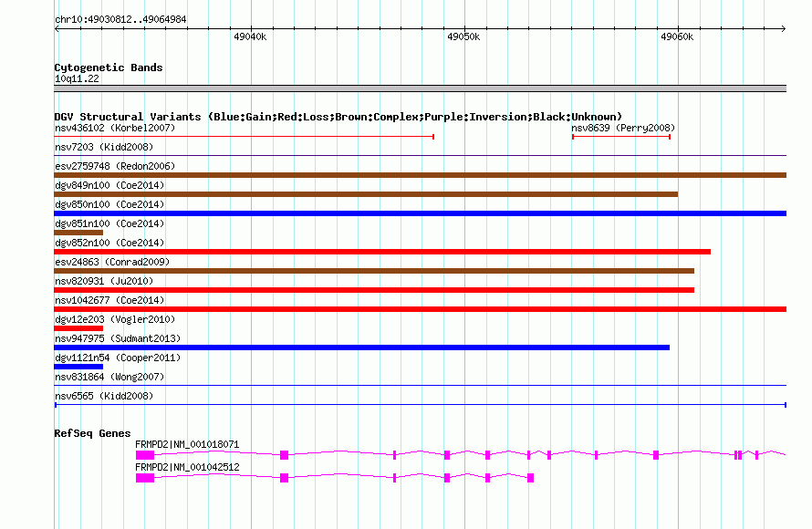Open the nsv831864 (Wong2007) label
The image size is (812, 529).
pyautogui.click(x=109, y=377)
